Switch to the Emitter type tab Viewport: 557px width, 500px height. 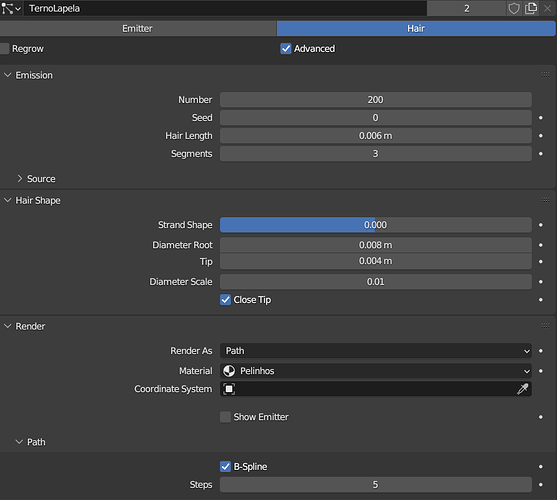(x=138, y=28)
